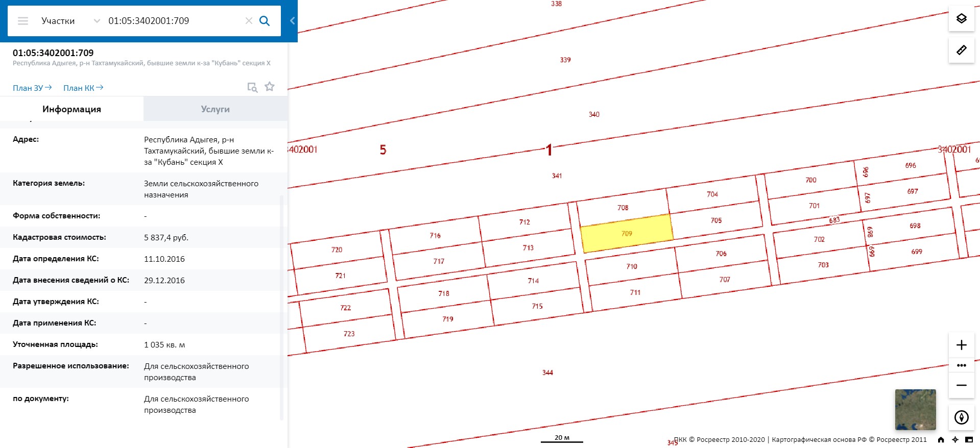
Task: Open the three-dots zoom options
Action: coord(961,365)
